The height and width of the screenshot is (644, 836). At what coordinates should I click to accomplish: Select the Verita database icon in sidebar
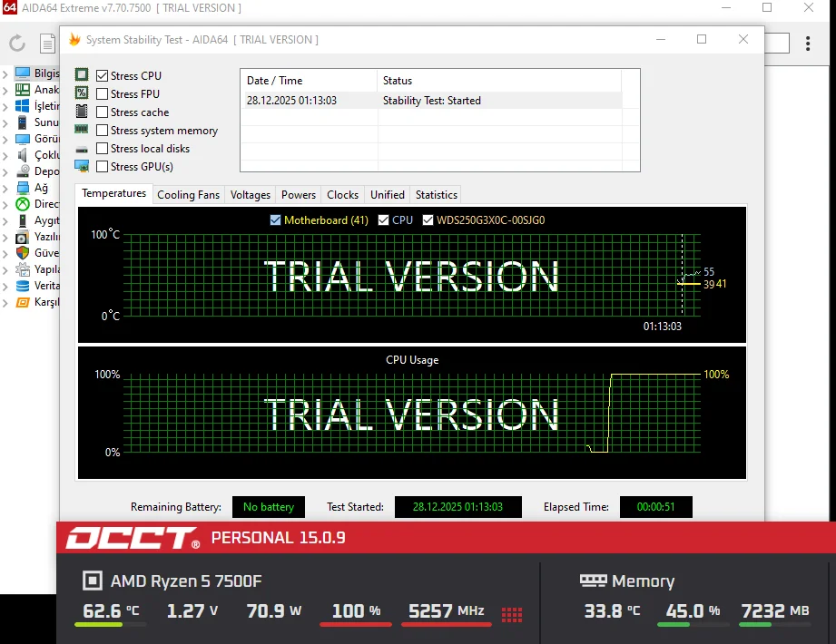(x=23, y=286)
